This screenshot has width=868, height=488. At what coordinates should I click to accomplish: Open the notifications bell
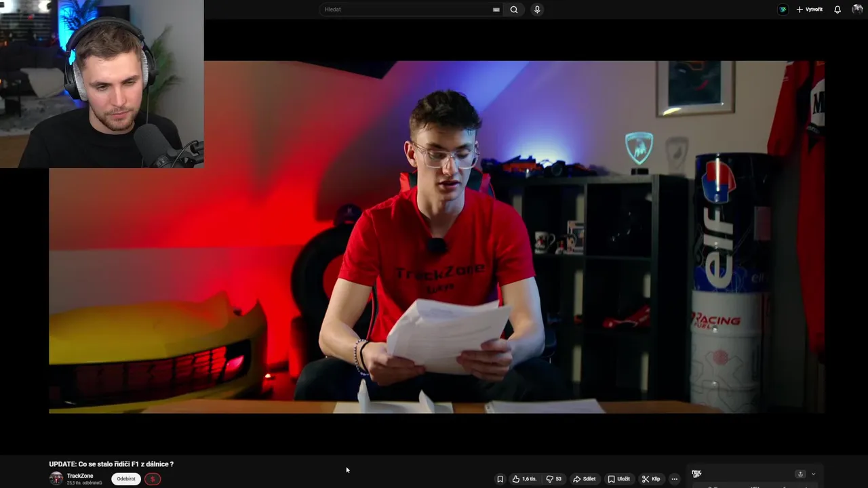837,9
